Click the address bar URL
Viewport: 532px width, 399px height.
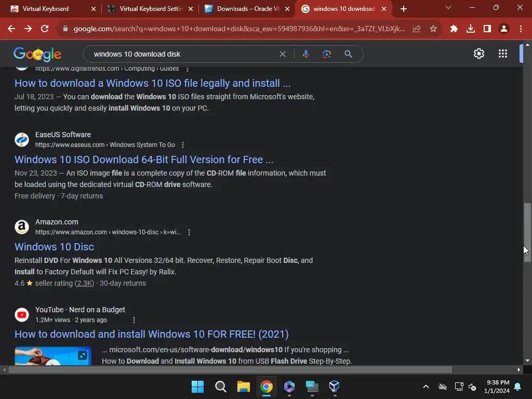tap(239, 29)
